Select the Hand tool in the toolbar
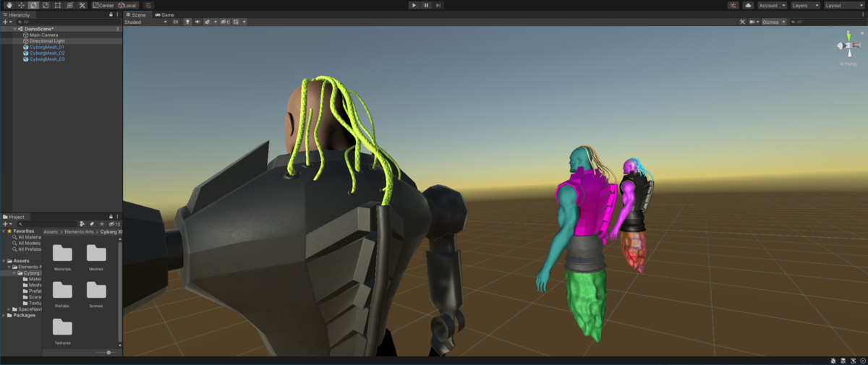Screen dimensions: 868x365 click(x=9, y=5)
